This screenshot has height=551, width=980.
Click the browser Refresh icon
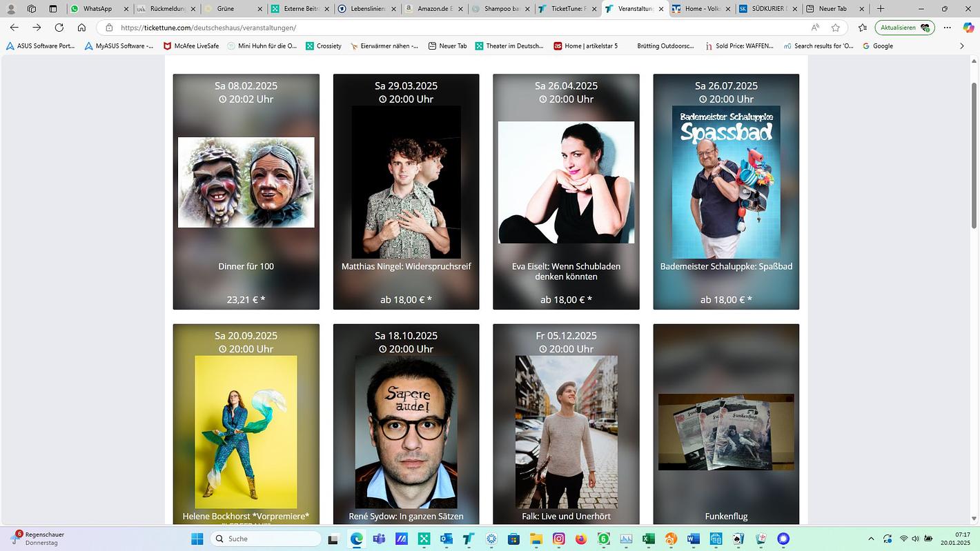(x=59, y=28)
